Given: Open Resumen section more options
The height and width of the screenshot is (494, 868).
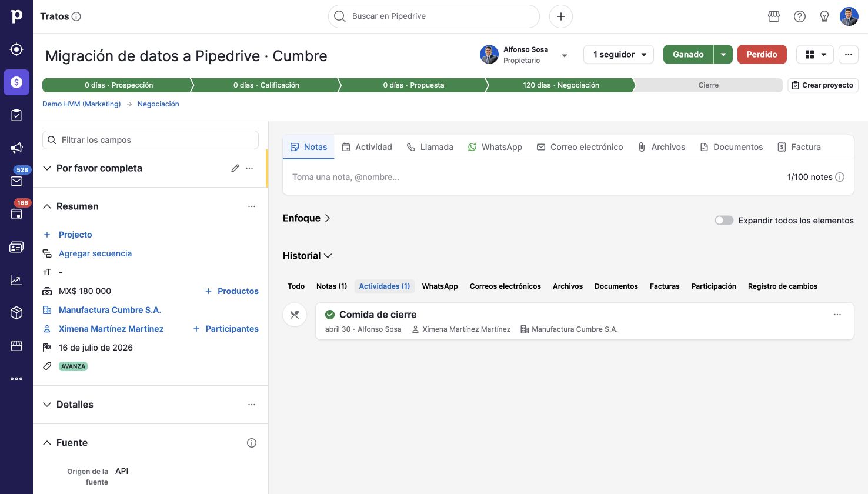Looking at the screenshot, I should pos(252,206).
